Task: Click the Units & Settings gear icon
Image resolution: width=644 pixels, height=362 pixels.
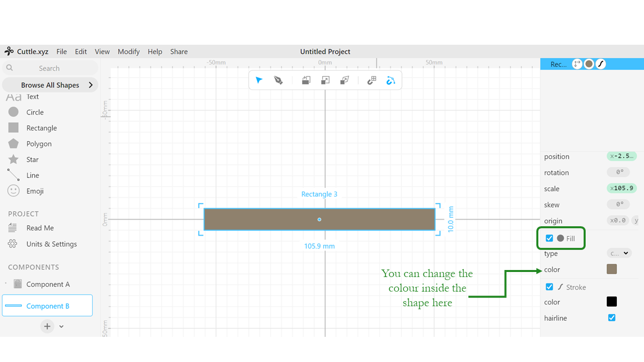Action: point(13,244)
